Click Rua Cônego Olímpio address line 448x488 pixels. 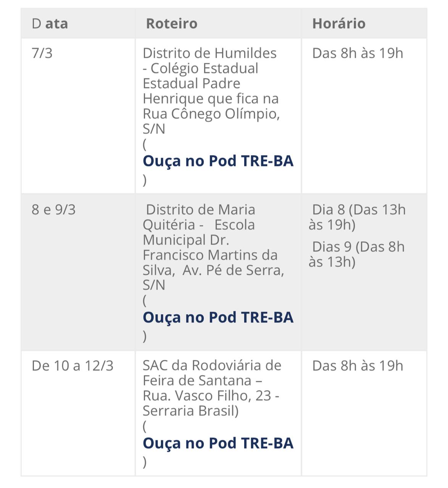pyautogui.click(x=211, y=114)
